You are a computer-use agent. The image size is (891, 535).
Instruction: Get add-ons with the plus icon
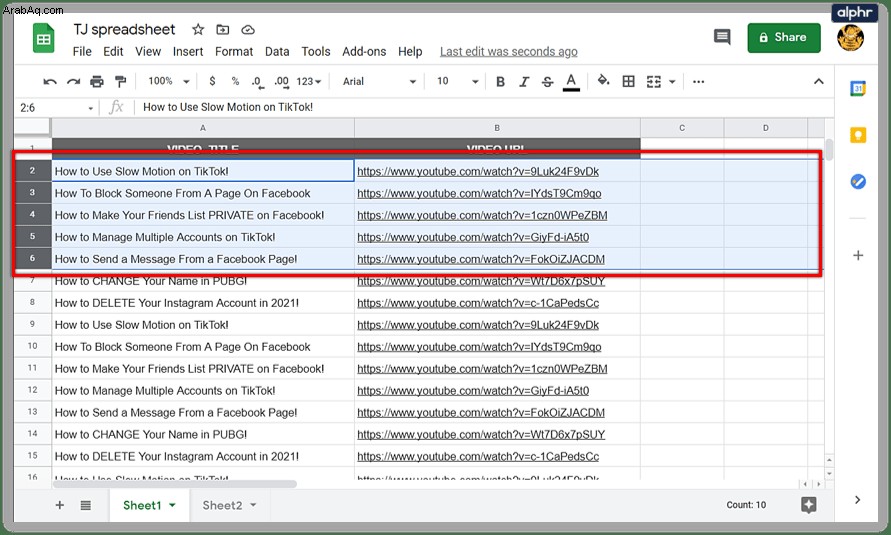858,256
